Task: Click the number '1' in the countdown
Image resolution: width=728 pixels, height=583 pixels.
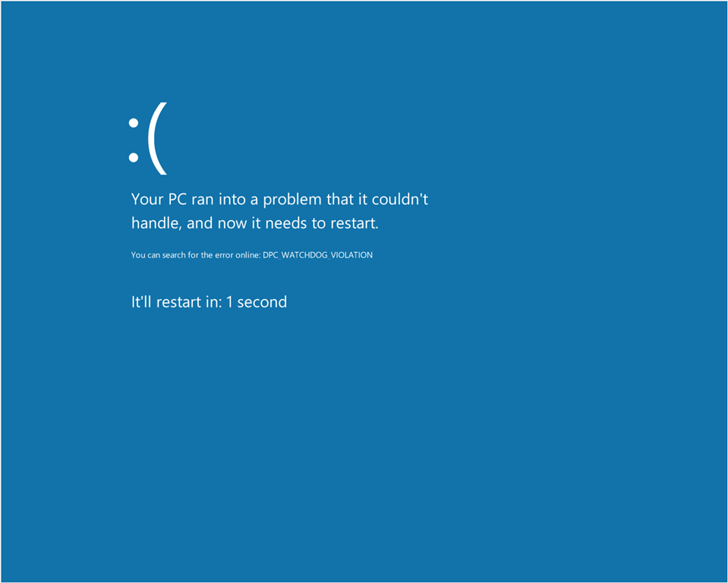Action: click(229, 301)
